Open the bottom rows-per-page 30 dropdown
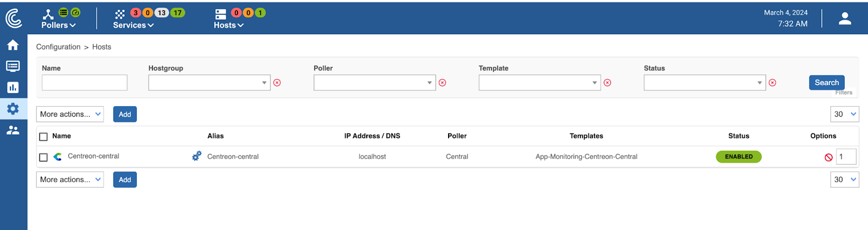 845,180
